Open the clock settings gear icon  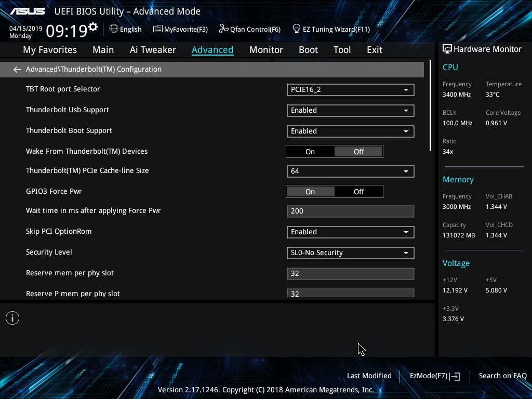tap(93, 26)
